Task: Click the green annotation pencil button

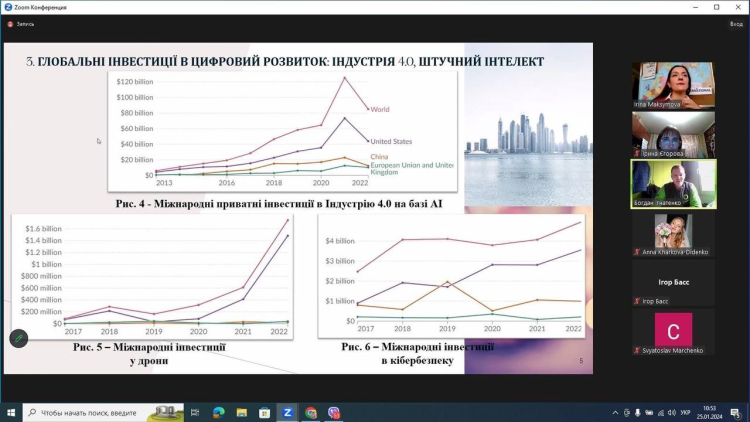Action: pos(18,339)
